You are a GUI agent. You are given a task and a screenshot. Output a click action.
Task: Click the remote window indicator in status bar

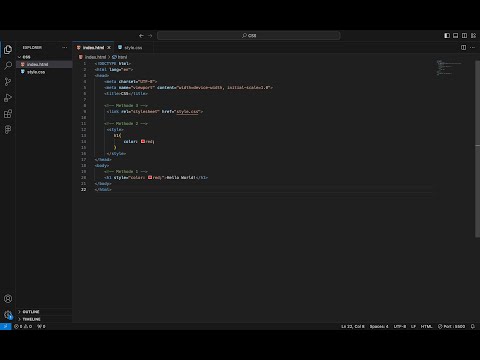pyautogui.click(x=6, y=326)
